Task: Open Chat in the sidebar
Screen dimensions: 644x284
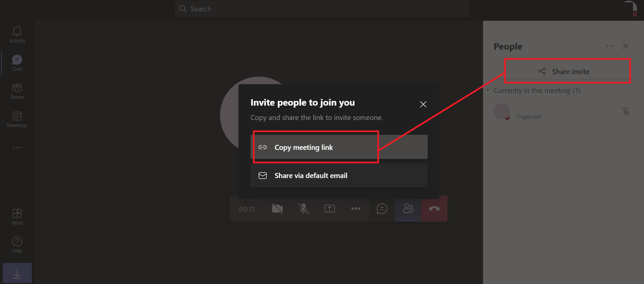Action: click(17, 63)
